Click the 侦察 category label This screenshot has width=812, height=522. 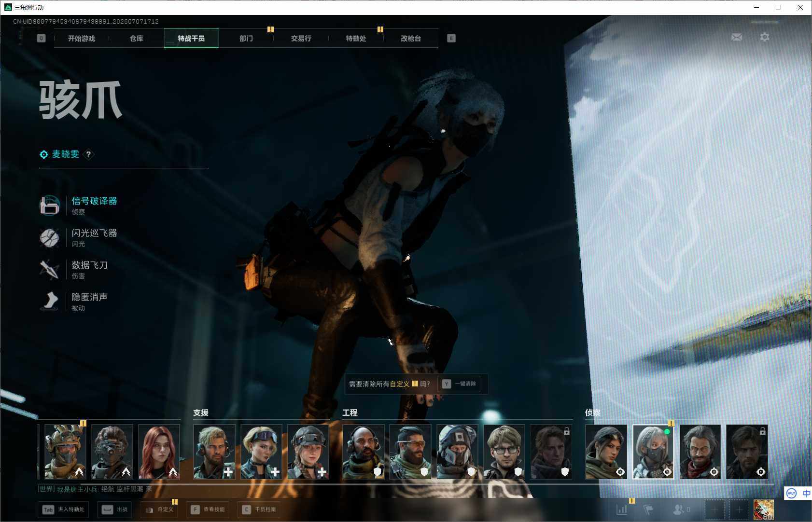point(593,412)
